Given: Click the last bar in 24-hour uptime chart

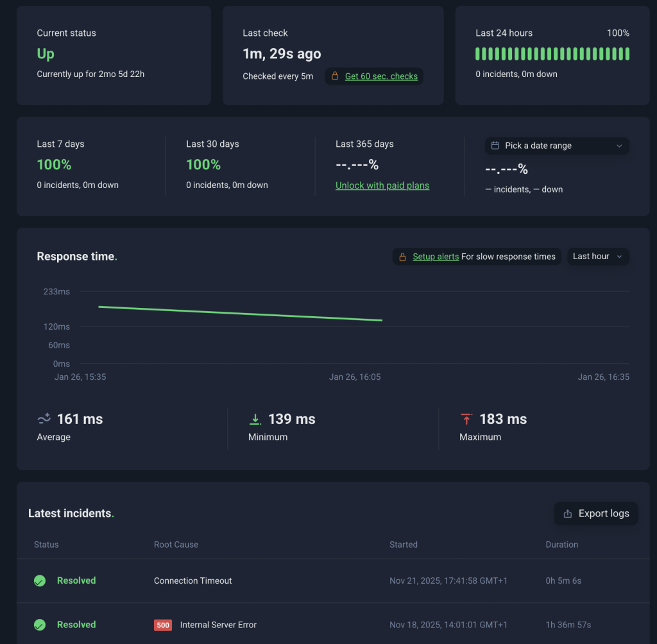Looking at the screenshot, I should (x=627, y=54).
